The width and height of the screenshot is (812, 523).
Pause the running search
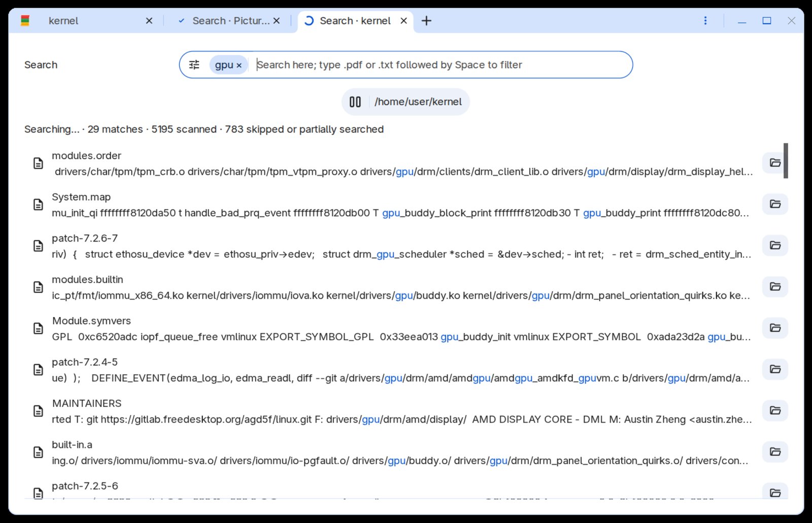click(355, 102)
